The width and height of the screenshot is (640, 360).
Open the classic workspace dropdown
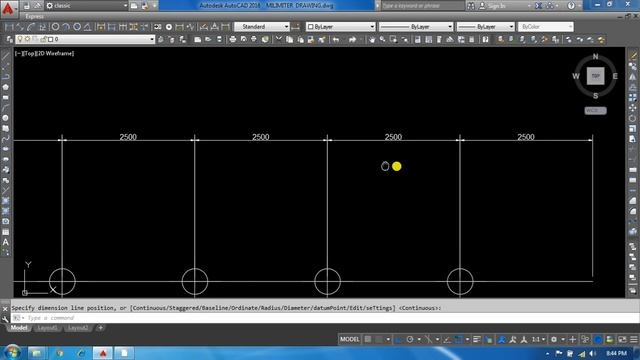coord(87,6)
